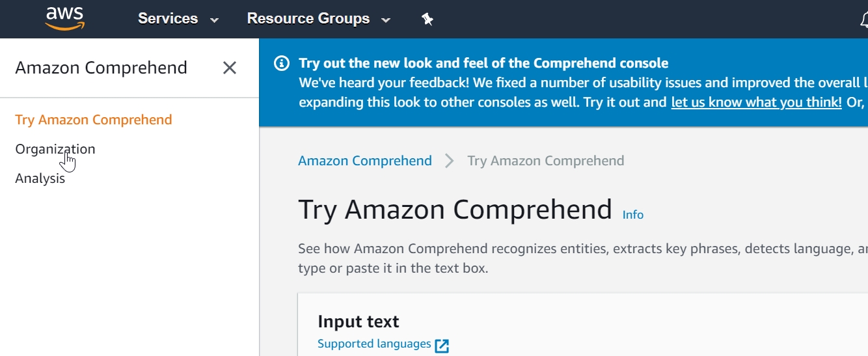Image resolution: width=868 pixels, height=356 pixels.
Task: Click the Amazon Comprehend sidebar heading
Action: (x=102, y=68)
